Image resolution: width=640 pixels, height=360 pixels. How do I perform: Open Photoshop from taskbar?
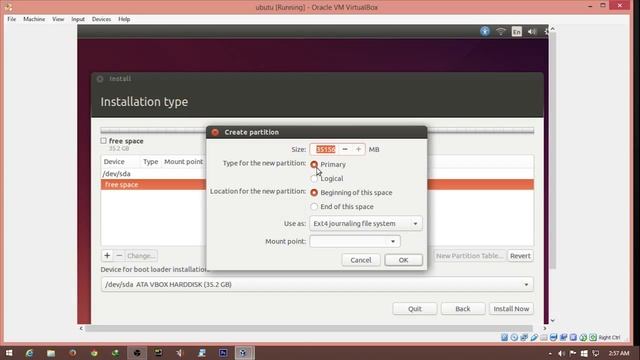pyautogui.click(x=223, y=353)
